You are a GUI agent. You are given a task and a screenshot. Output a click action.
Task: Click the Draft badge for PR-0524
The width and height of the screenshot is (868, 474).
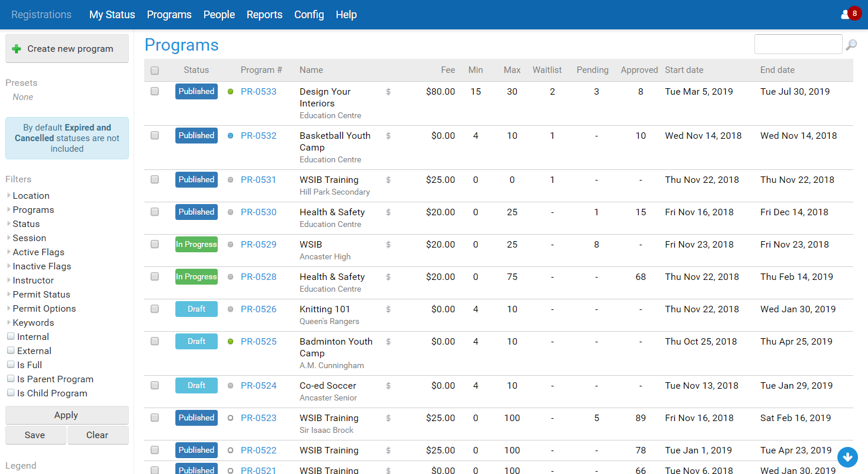[197, 385]
